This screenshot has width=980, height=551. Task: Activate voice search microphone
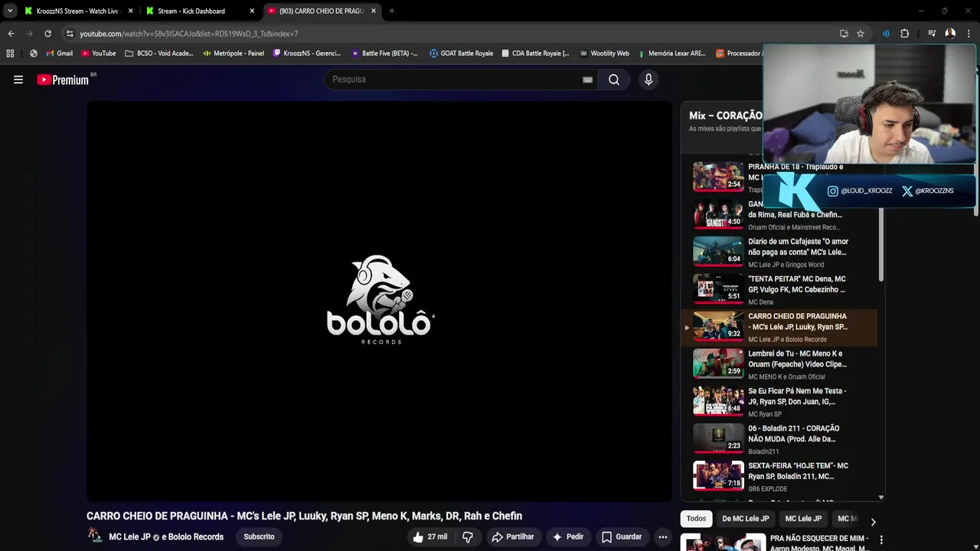pyautogui.click(x=648, y=80)
